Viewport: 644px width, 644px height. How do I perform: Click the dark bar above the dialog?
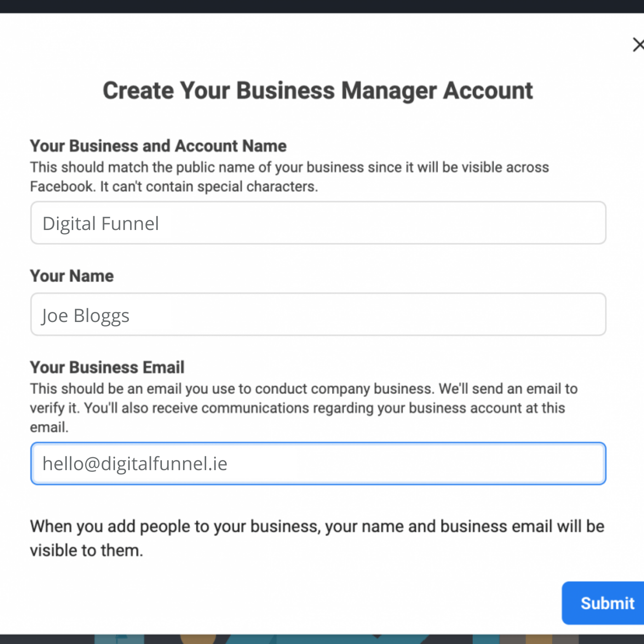322,6
